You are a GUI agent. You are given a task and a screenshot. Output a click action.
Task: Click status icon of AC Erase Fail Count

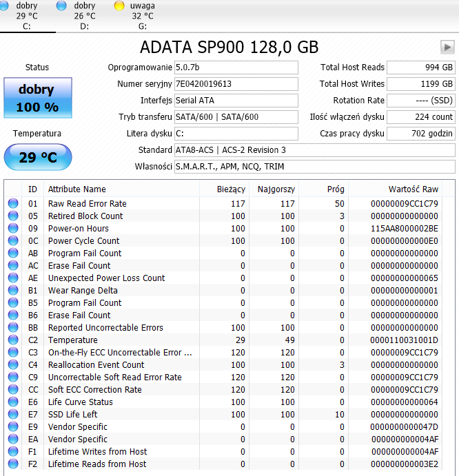click(13, 265)
